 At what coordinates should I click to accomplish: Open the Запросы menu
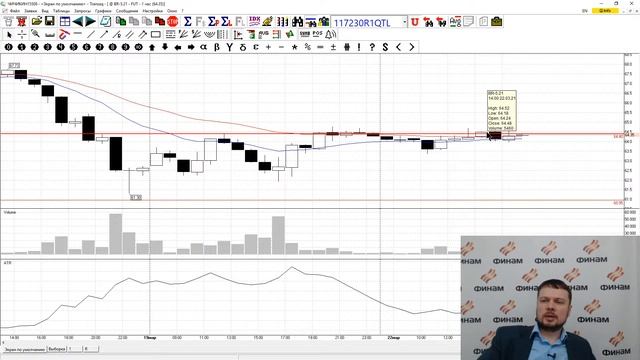[82, 11]
